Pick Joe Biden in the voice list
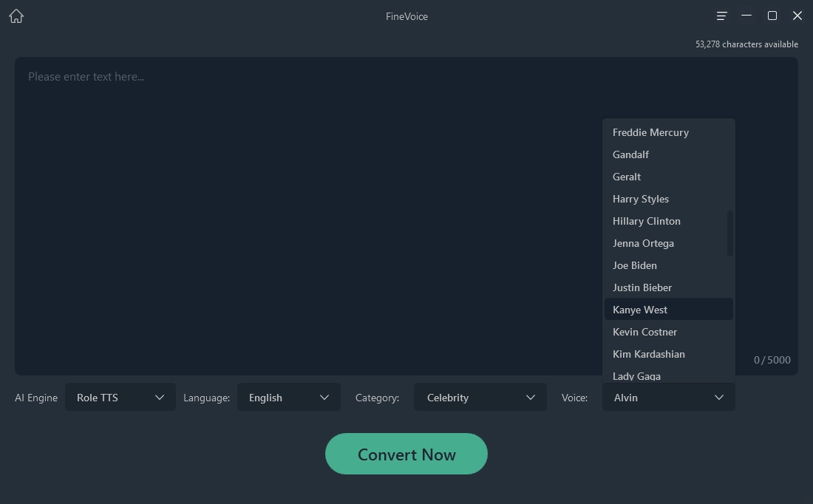Viewport: 813px width, 504px height. click(669, 265)
